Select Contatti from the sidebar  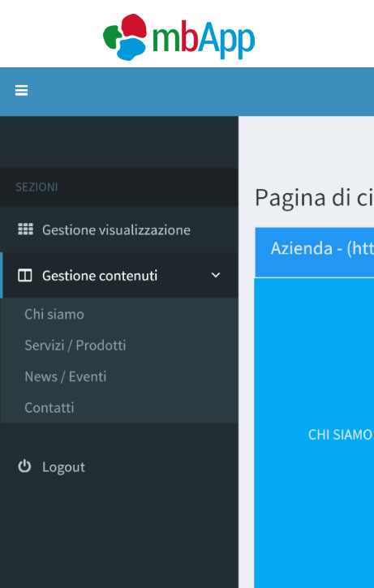pyautogui.click(x=49, y=407)
